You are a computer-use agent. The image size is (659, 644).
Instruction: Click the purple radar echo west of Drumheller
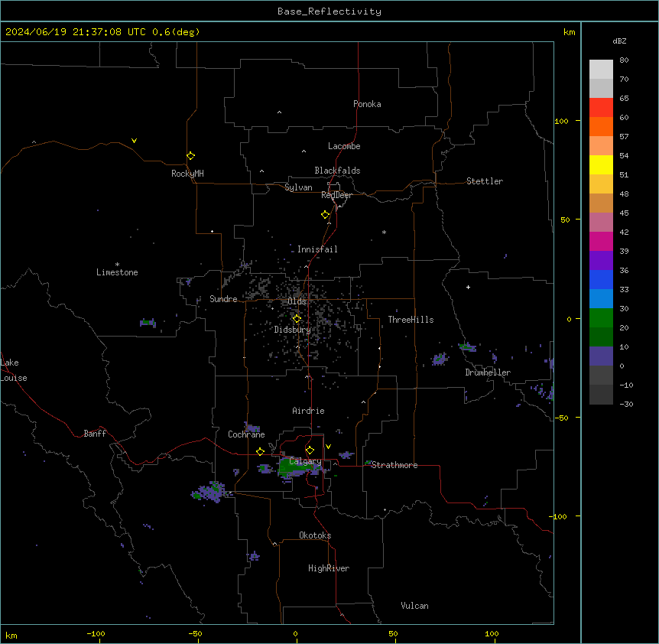440,359
